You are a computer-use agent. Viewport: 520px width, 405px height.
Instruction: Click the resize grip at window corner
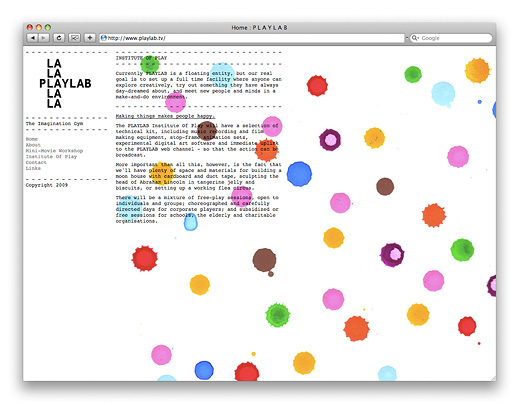493,378
